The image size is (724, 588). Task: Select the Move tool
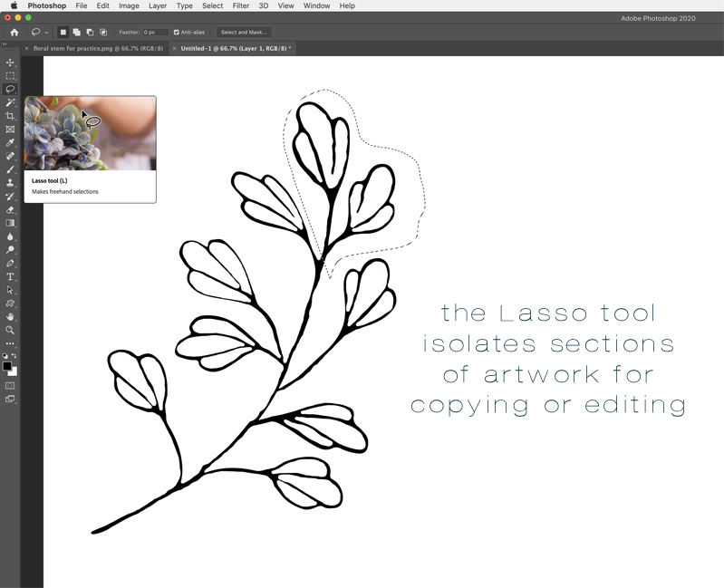[x=11, y=63]
